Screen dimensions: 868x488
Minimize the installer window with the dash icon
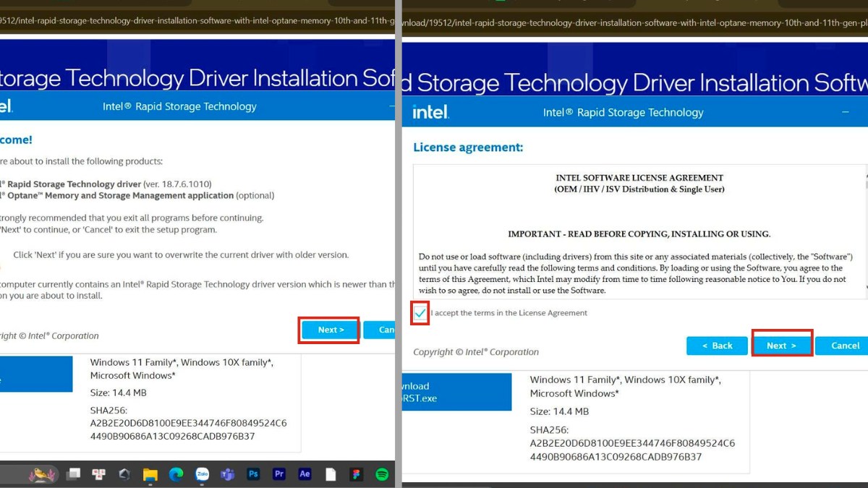coord(845,112)
